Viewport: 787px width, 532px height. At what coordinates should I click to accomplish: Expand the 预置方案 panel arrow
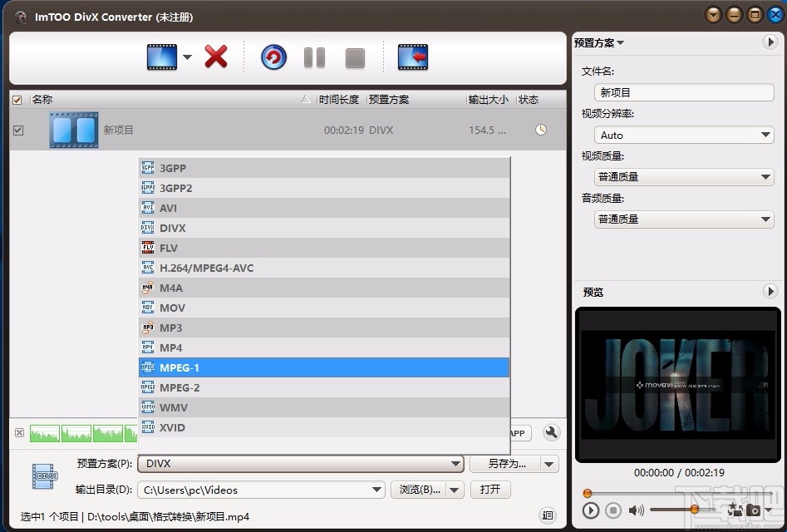click(772, 42)
